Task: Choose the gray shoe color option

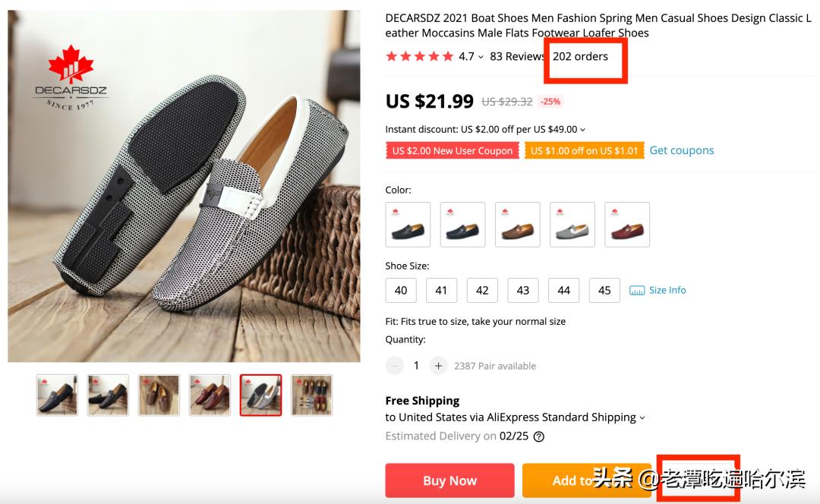Action: pos(572,225)
